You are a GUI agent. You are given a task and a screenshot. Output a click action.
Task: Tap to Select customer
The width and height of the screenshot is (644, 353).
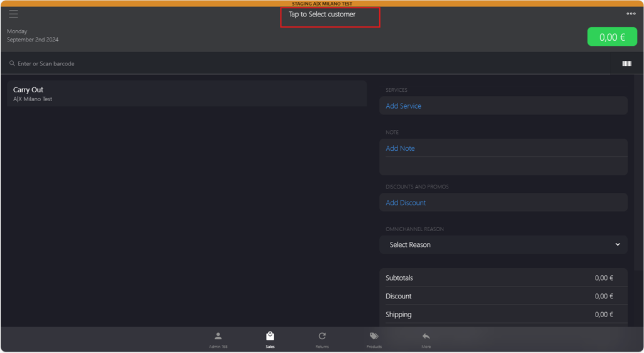(322, 14)
